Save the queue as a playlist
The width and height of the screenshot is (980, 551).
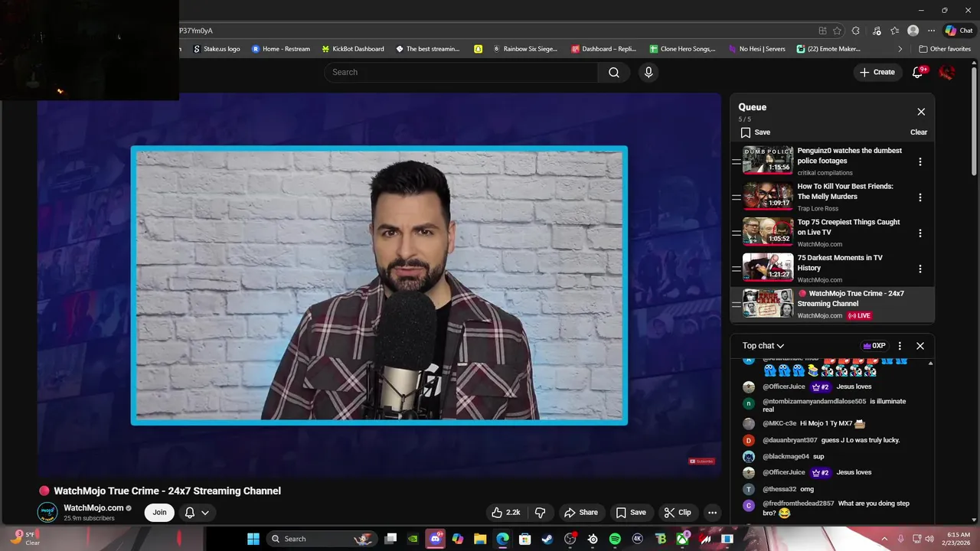click(x=756, y=132)
